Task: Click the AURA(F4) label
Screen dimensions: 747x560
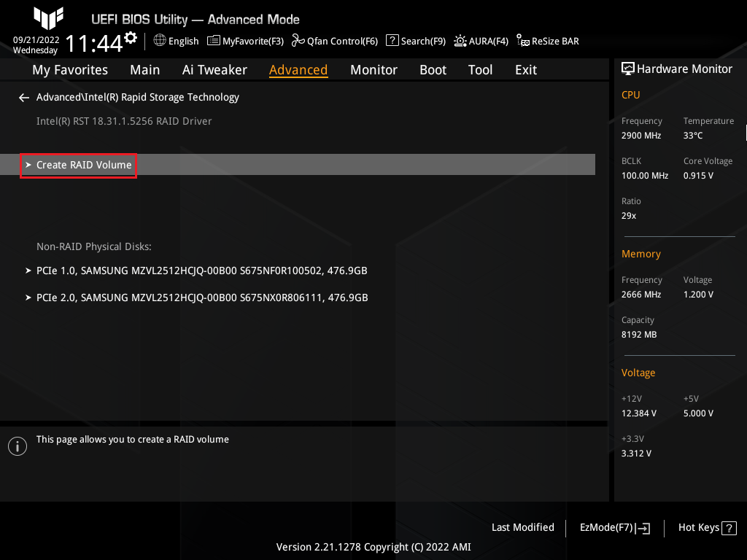Action: [x=488, y=42]
